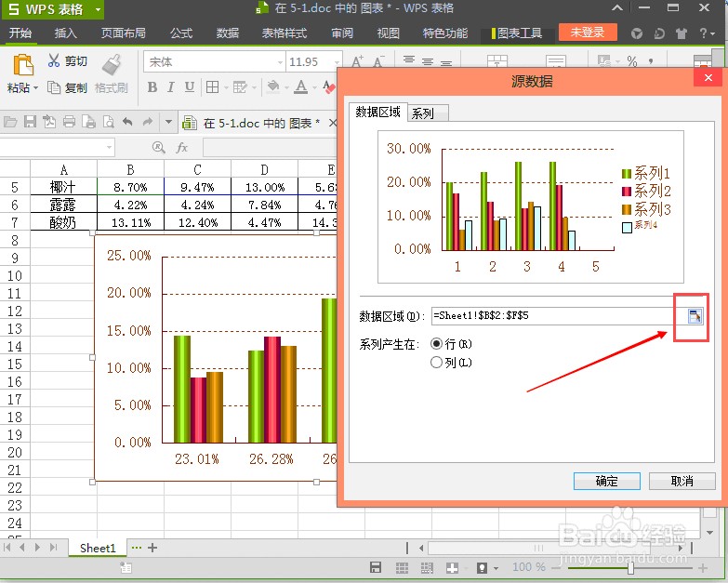Click the save floppy disk icon

point(30,122)
